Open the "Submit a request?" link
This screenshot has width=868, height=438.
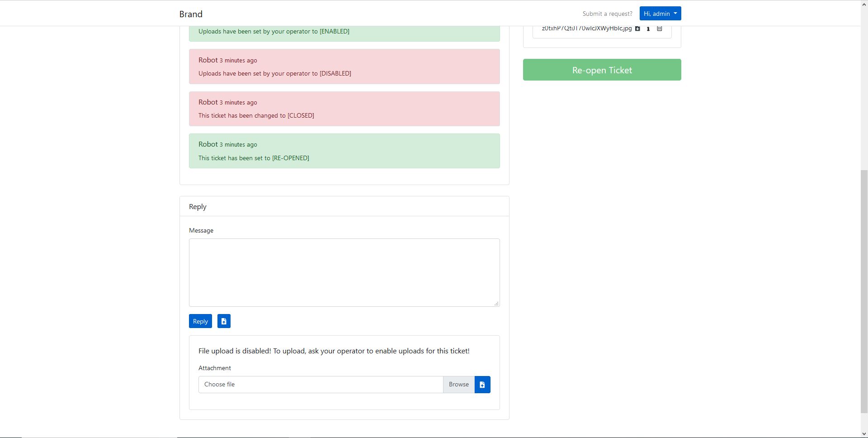point(607,14)
